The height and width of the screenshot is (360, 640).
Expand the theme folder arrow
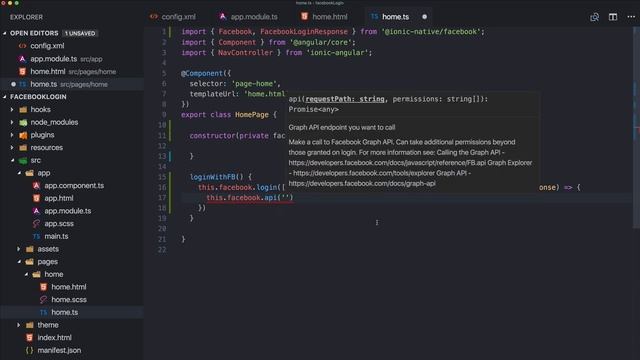[x=19, y=325]
